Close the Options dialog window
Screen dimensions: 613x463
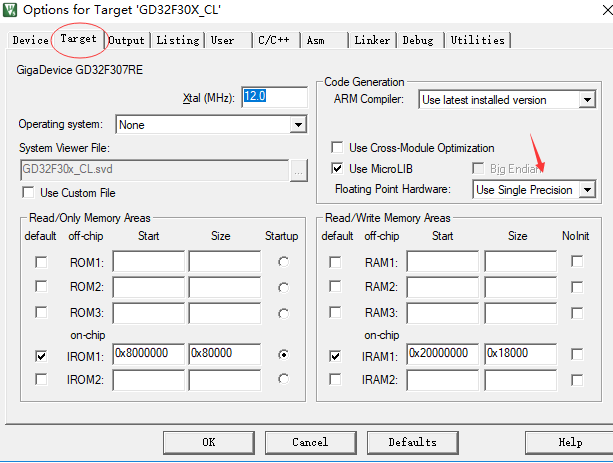[x=607, y=10]
